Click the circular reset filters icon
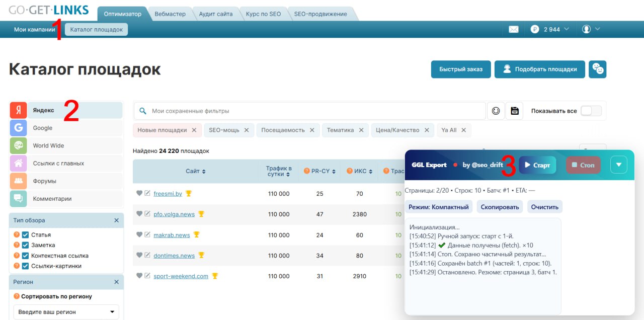The image size is (644, 320). 496,111
